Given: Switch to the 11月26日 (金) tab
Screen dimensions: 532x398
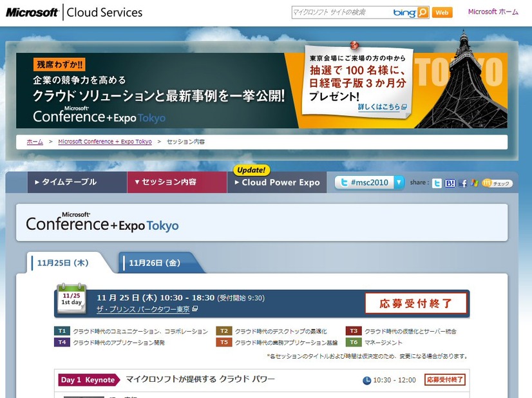Looking at the screenshot, I should (x=155, y=263).
